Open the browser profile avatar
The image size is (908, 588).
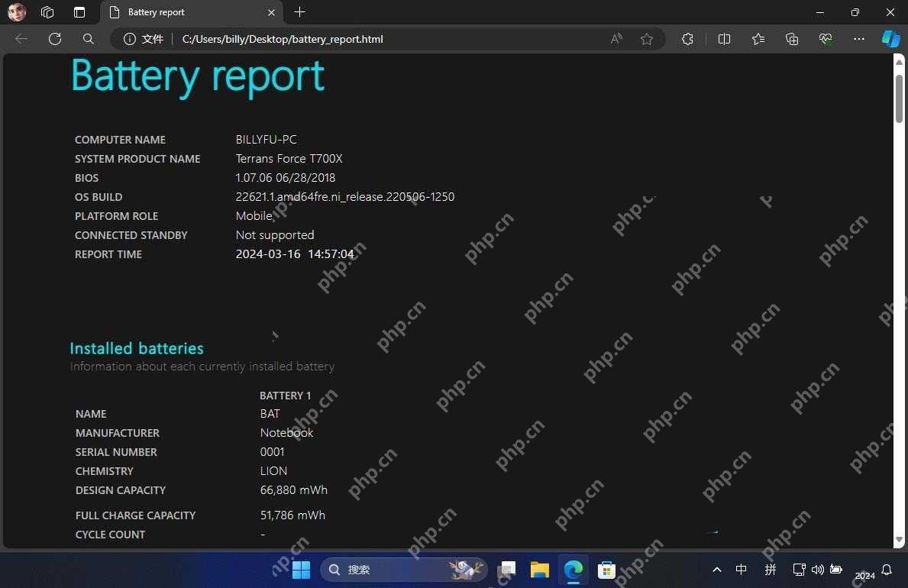(16, 11)
